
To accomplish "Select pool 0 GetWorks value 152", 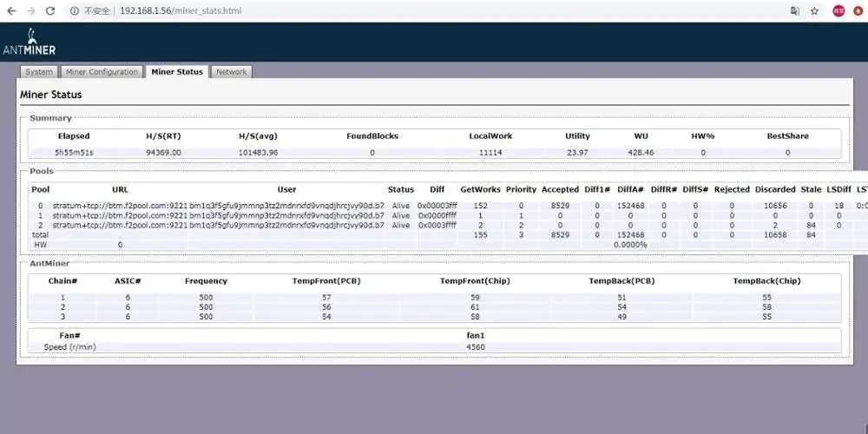I will pos(481,206).
